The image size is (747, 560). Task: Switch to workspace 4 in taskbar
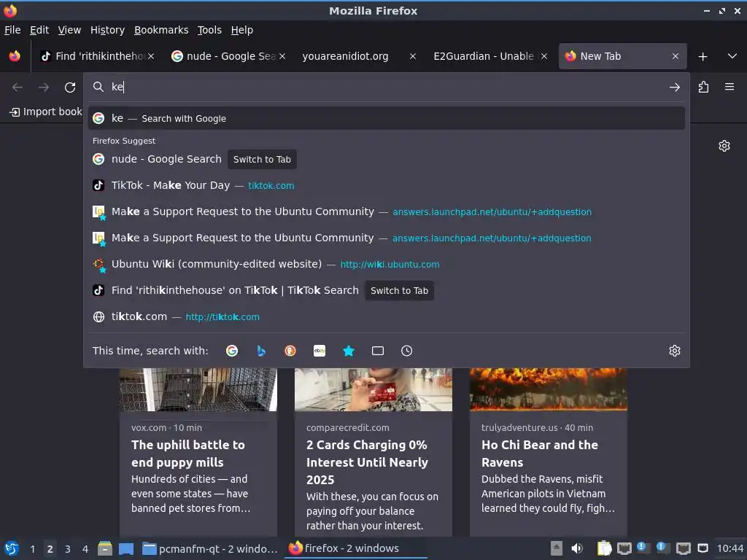coord(85,549)
